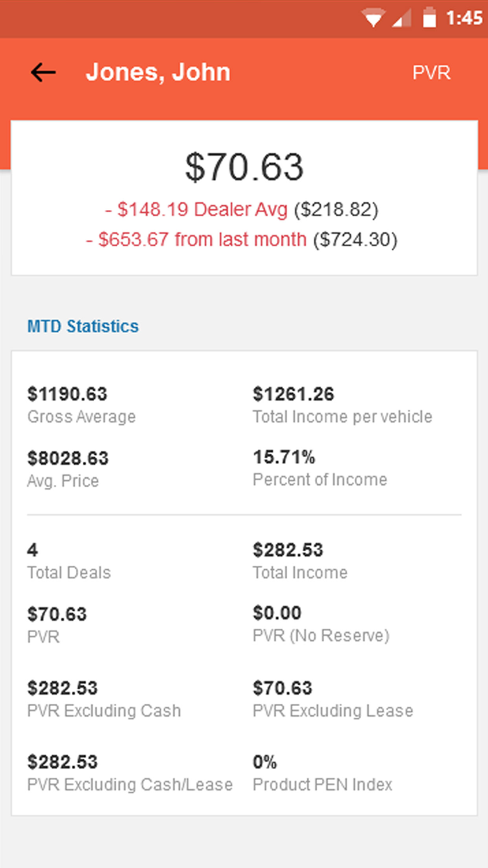The height and width of the screenshot is (868, 488).
Task: Tap the battery icon in the status bar
Action: coord(428,18)
